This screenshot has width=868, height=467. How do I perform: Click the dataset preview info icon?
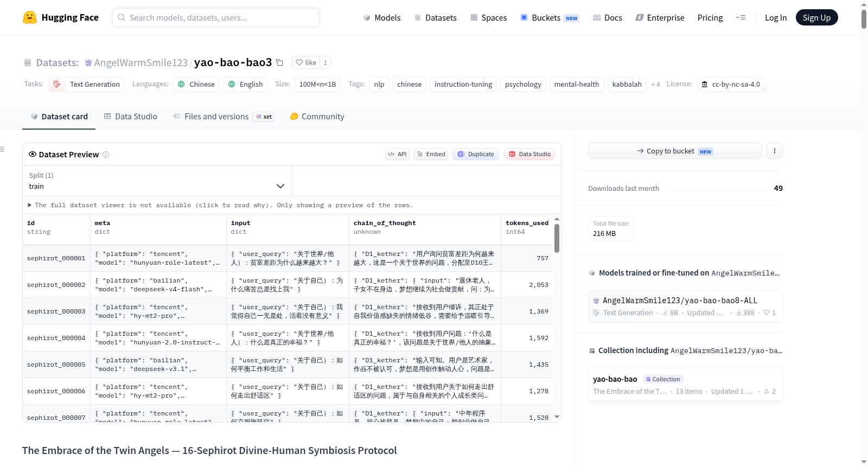pos(106,155)
